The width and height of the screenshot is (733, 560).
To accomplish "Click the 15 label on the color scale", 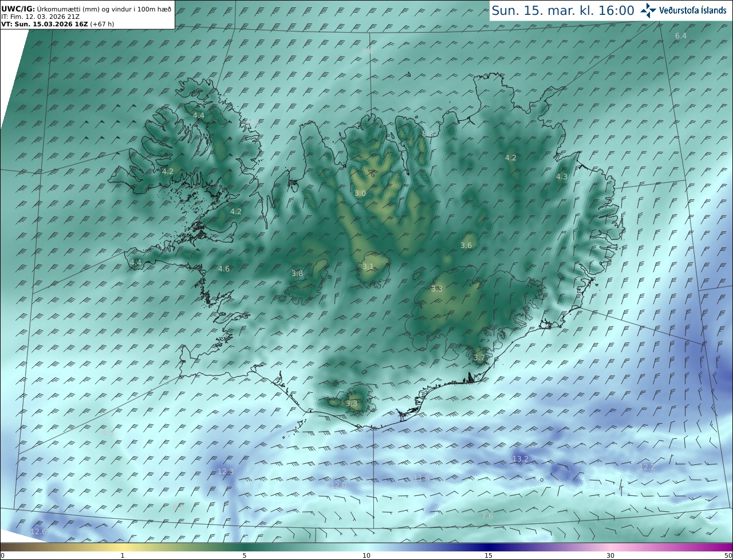I will [488, 555].
